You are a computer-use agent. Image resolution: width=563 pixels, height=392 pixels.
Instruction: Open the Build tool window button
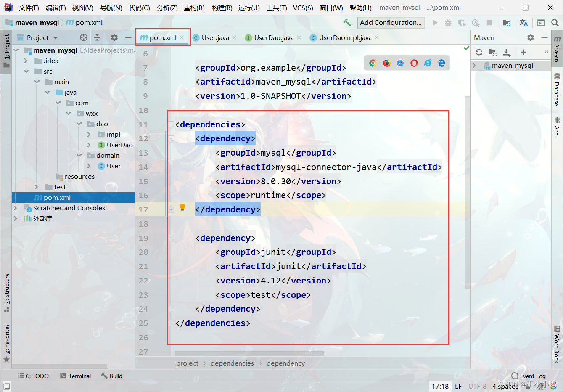click(x=112, y=376)
